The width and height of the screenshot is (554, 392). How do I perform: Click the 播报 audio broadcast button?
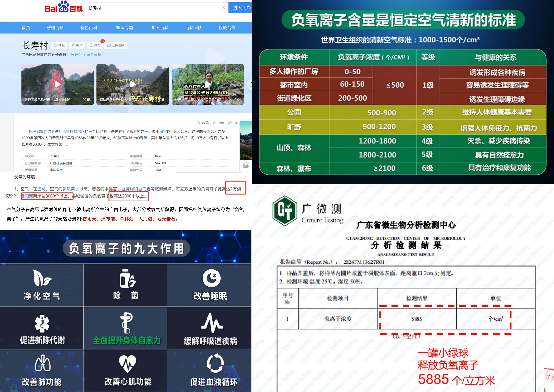(x=59, y=45)
